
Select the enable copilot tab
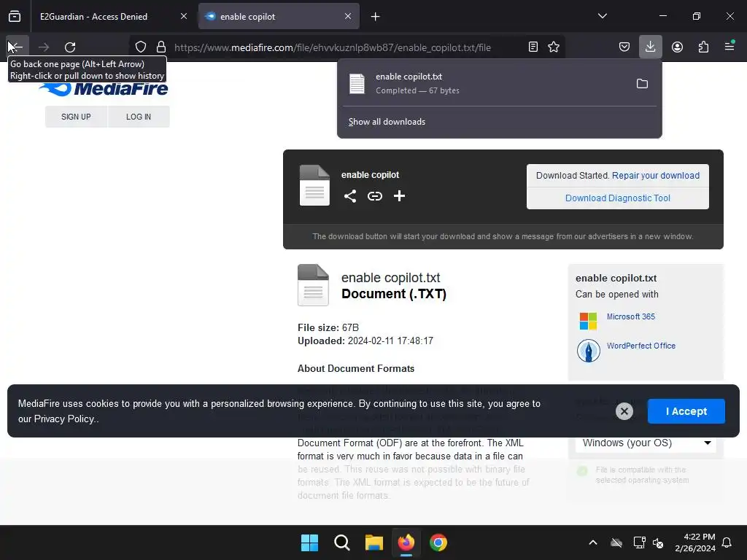point(279,17)
